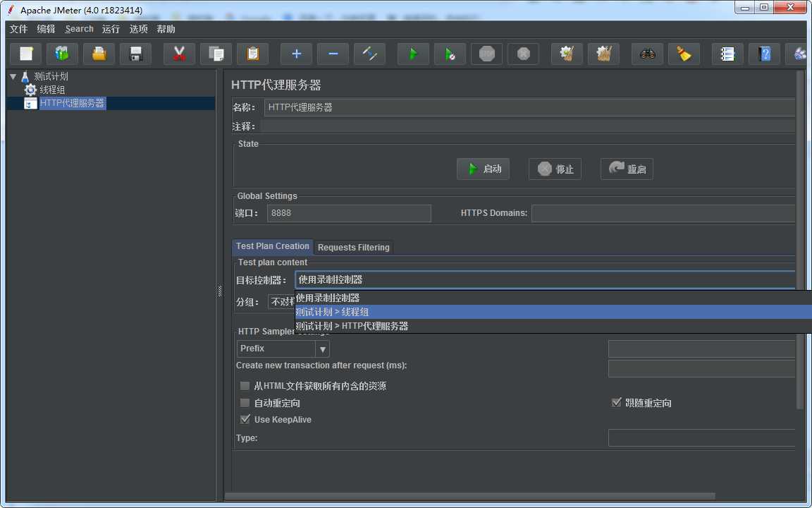Open the 选项 menu
Image resolution: width=812 pixels, height=508 pixels.
(x=138, y=29)
